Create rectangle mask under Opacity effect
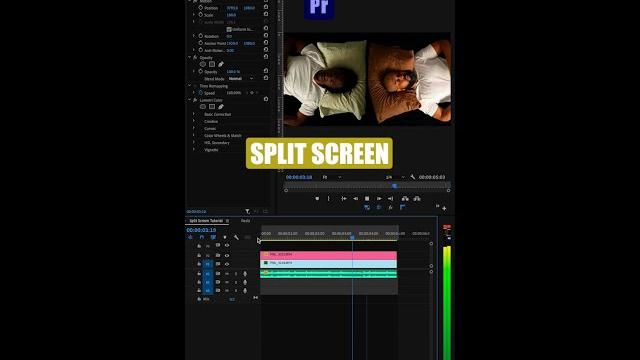 click(212, 64)
